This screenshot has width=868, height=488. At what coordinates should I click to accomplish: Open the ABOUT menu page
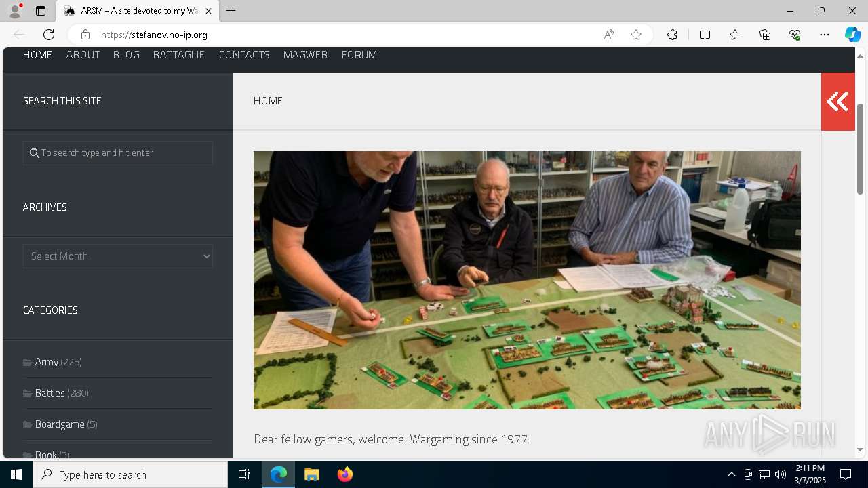83,55
